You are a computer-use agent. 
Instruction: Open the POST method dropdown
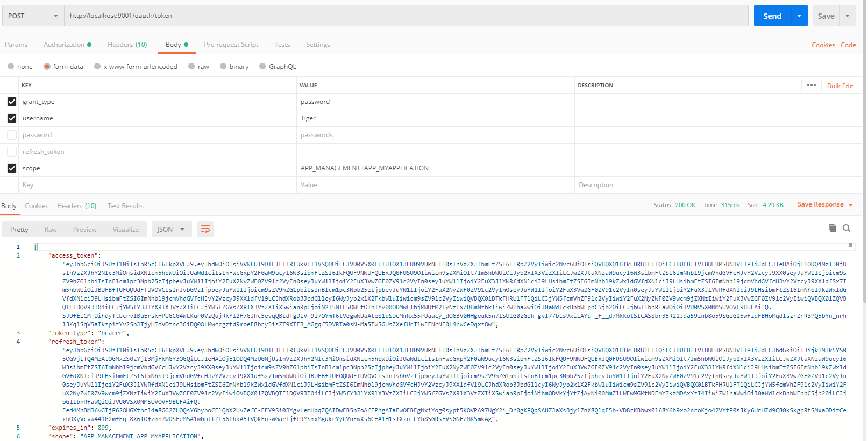point(33,16)
